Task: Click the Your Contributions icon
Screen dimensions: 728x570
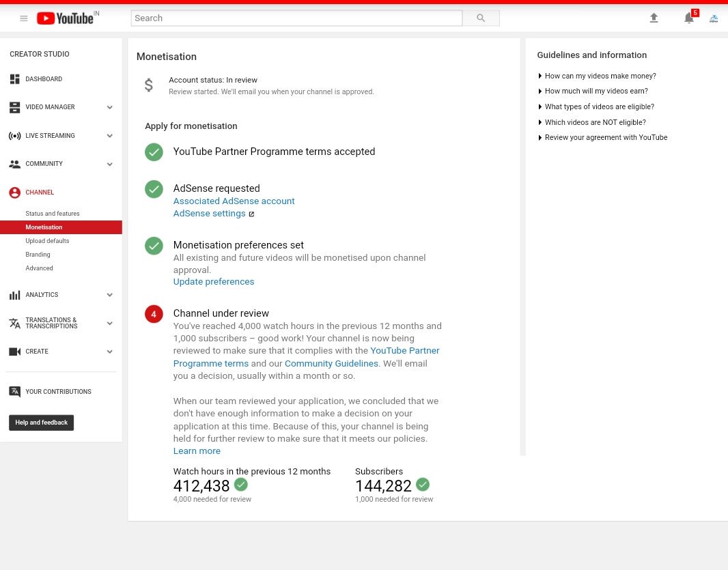Action: pyautogui.click(x=15, y=392)
